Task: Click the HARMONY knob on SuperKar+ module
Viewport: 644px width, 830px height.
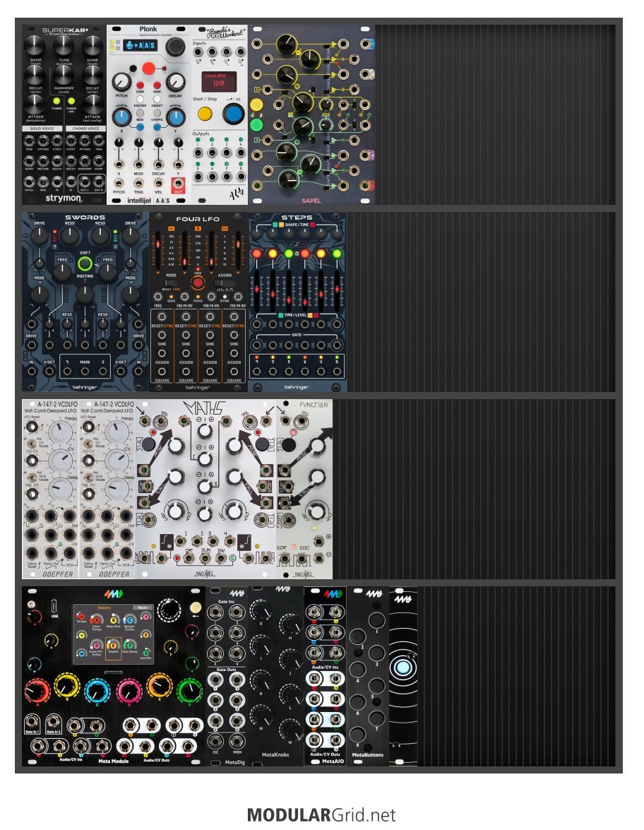Action: 64,75
